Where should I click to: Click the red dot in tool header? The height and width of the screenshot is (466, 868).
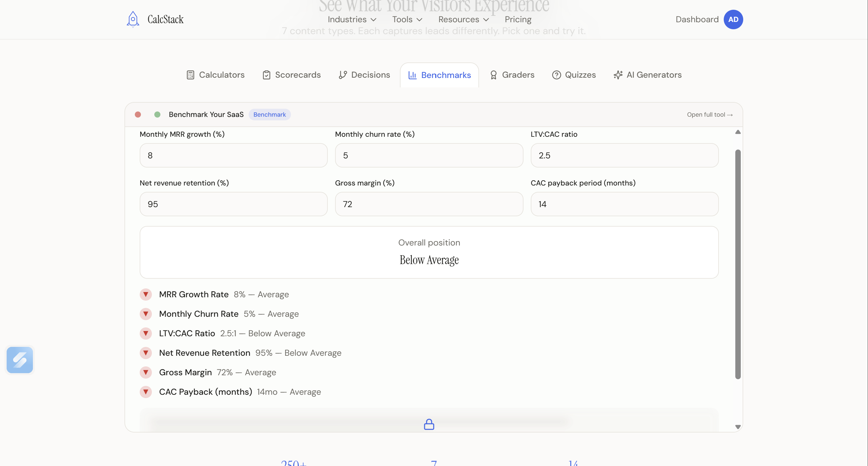click(x=138, y=114)
